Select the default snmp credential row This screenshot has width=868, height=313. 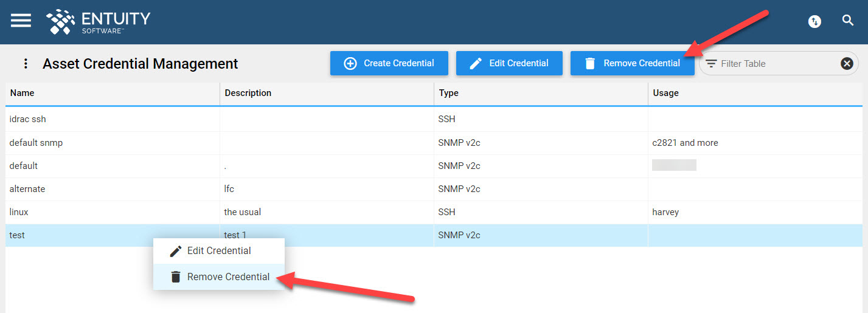434,143
